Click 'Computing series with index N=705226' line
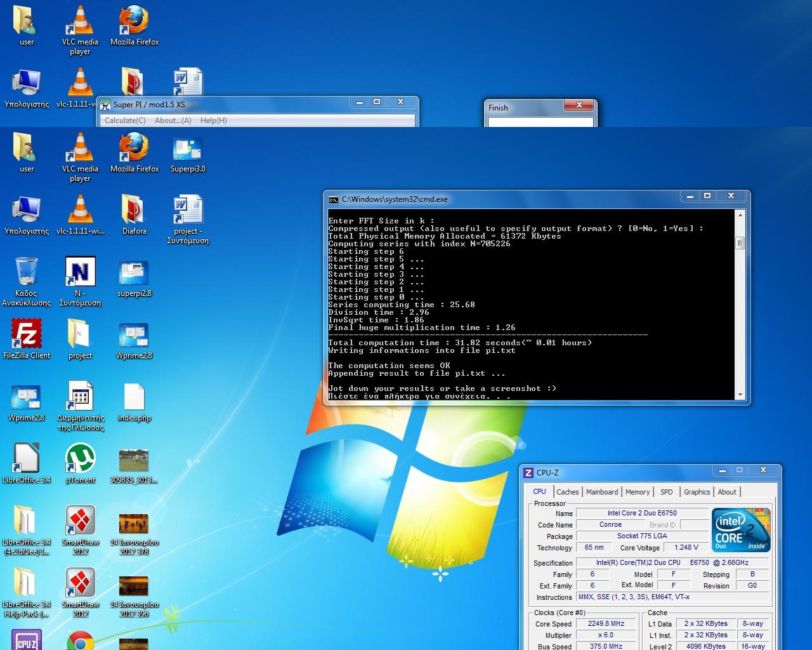This screenshot has width=812, height=650. click(x=419, y=244)
